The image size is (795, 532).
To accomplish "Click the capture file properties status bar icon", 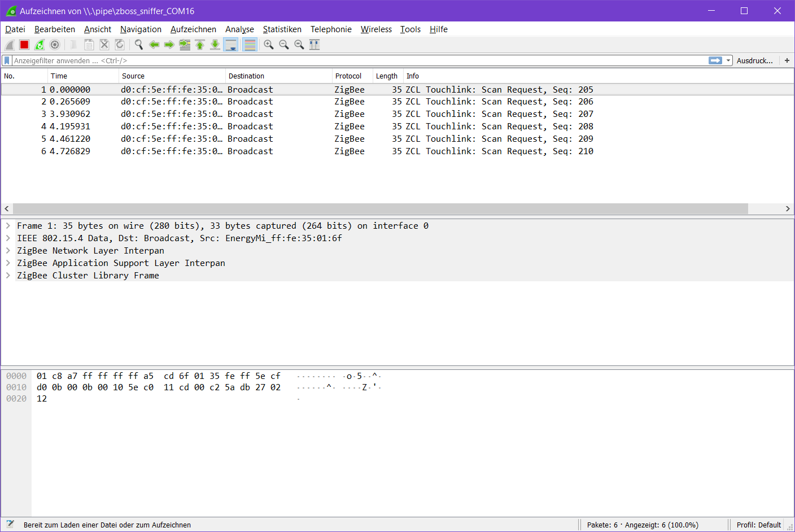I will click(10, 525).
